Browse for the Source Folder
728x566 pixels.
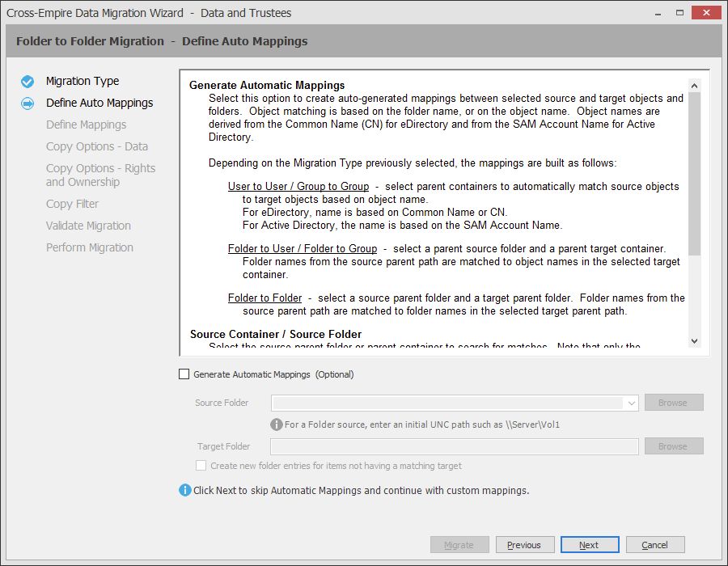point(672,403)
